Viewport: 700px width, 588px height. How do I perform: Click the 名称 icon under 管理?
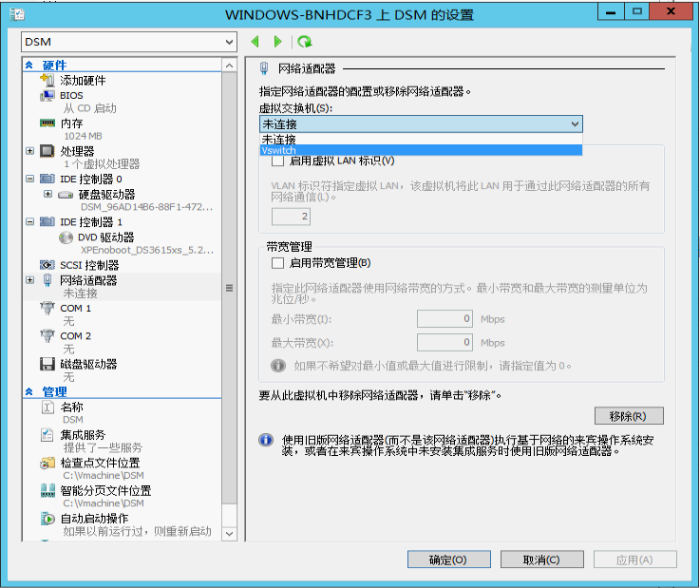pos(47,408)
